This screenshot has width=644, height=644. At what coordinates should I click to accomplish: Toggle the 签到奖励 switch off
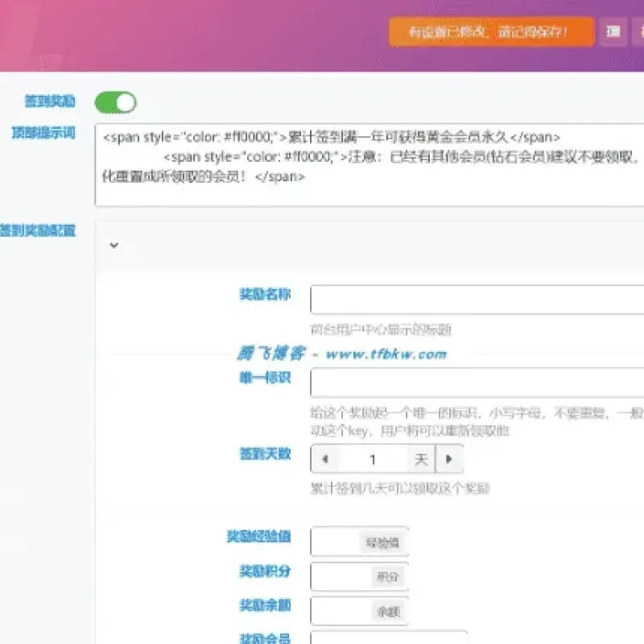click(x=115, y=102)
